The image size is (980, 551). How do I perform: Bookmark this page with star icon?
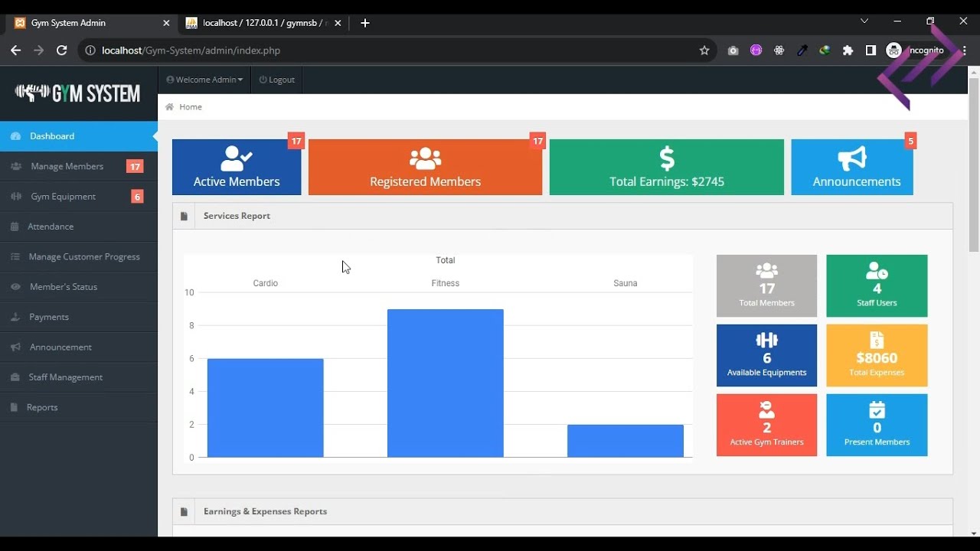704,51
